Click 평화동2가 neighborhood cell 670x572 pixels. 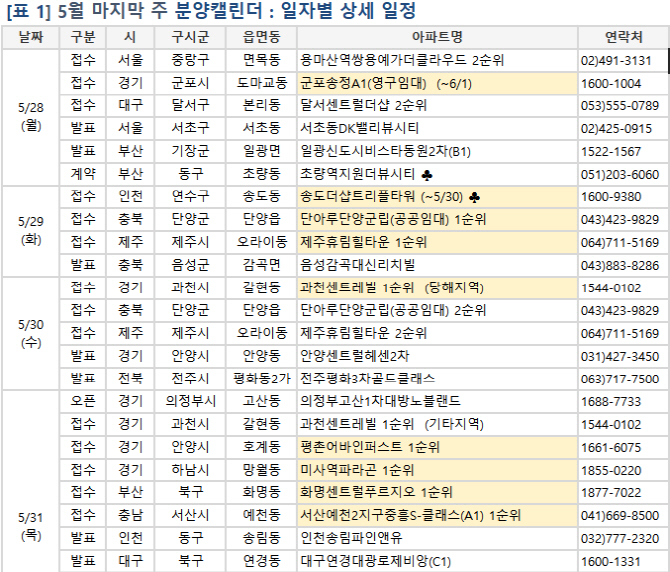(x=262, y=378)
